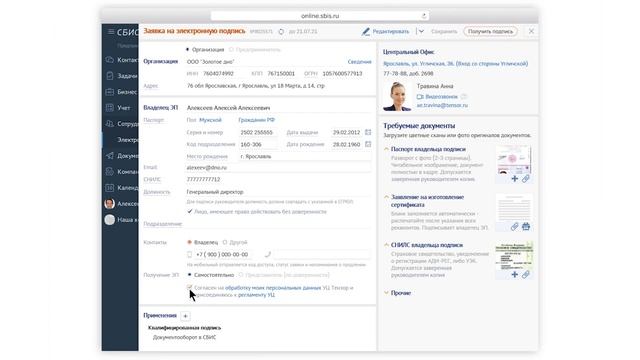Click the Бизнес briefcase sidebar icon
The width and height of the screenshot is (640, 360).
pos(109,92)
